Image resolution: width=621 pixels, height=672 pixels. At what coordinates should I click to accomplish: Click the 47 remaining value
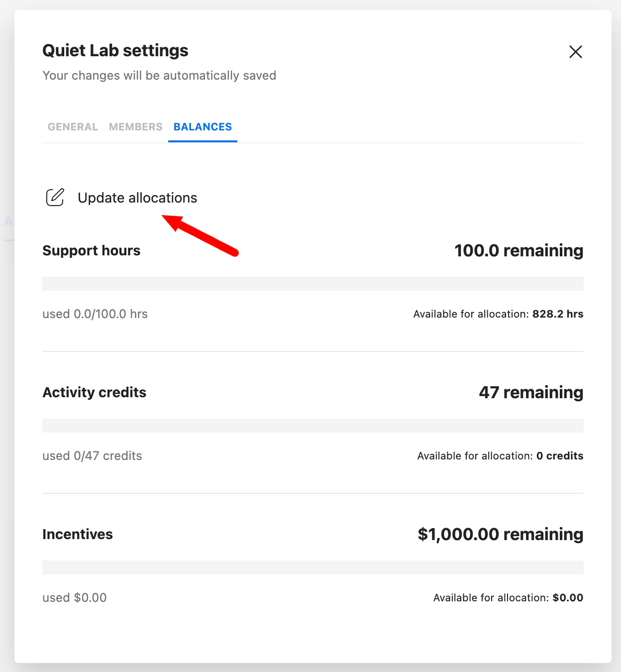pos(531,392)
